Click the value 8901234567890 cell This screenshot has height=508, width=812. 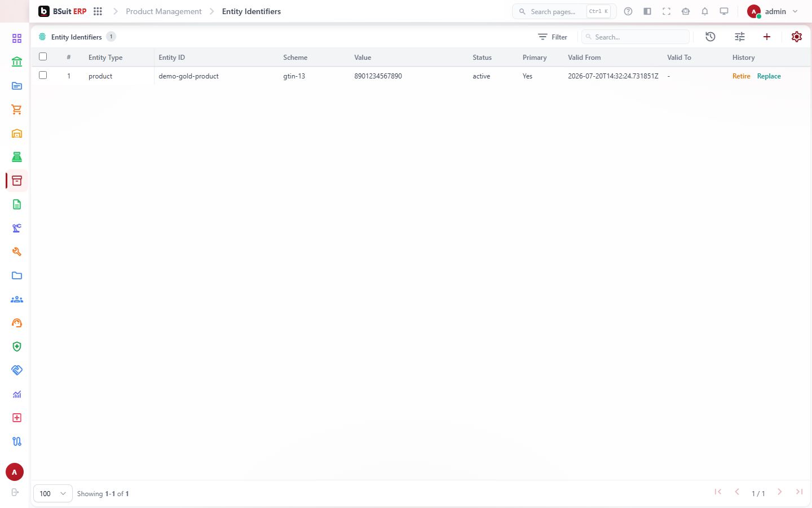[x=378, y=76]
